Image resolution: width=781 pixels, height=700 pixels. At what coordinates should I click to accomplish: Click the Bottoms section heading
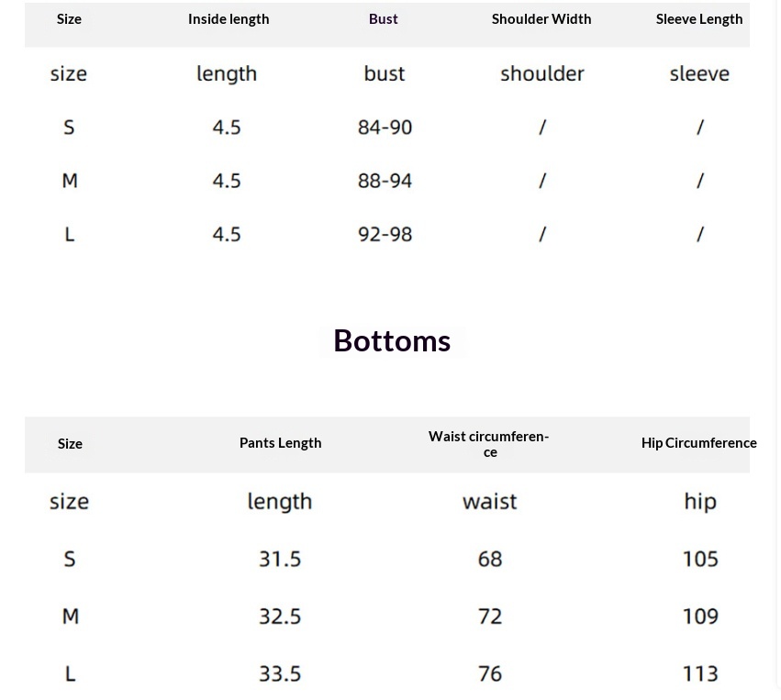pos(392,340)
